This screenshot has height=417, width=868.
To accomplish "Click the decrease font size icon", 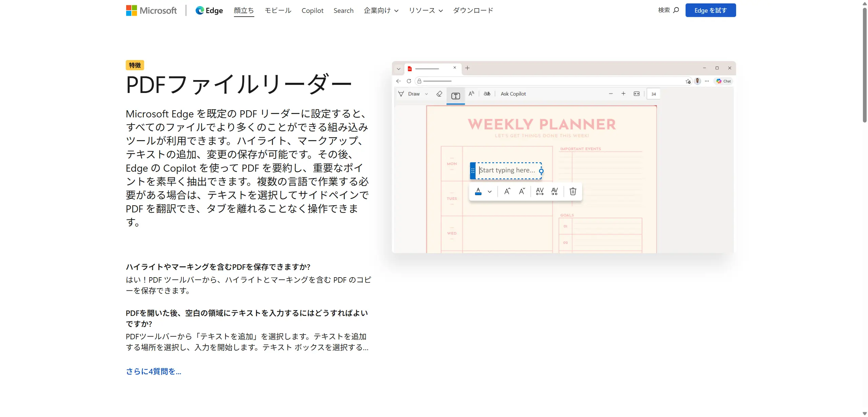I will click(x=522, y=191).
